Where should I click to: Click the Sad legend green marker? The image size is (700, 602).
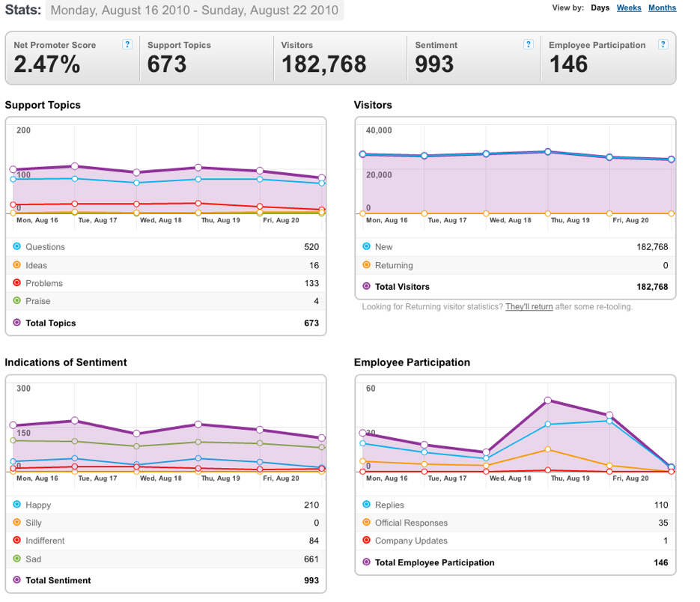17,559
